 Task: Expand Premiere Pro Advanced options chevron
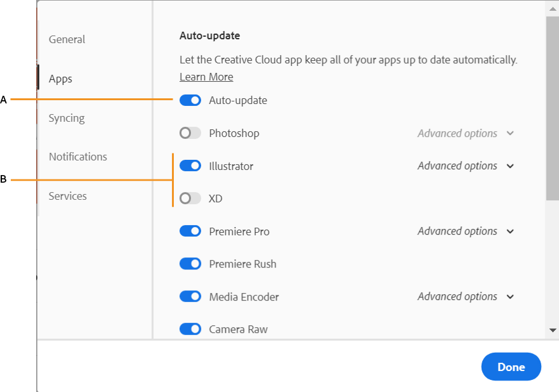(x=510, y=232)
